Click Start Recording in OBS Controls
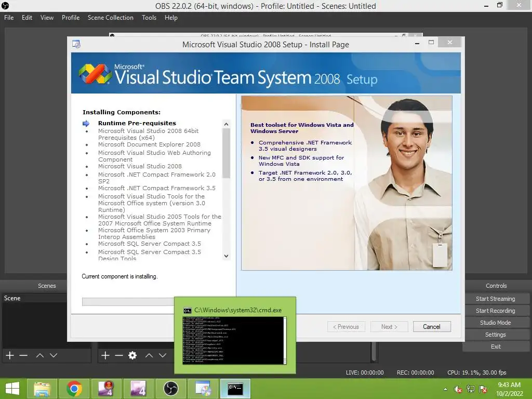532x399 pixels. [x=495, y=311]
